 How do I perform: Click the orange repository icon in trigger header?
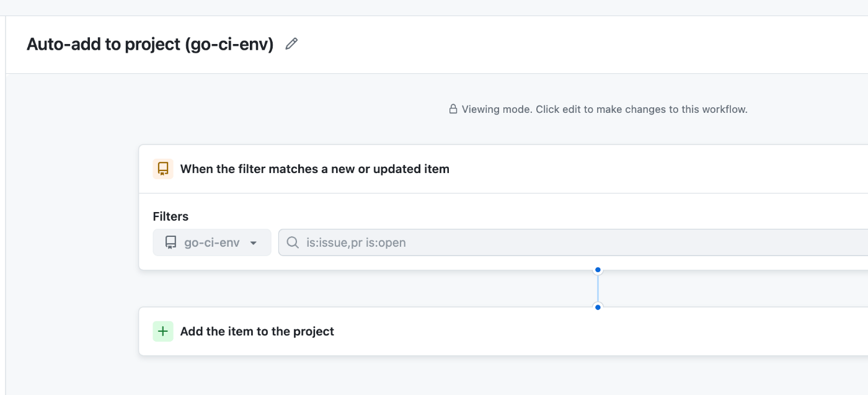[163, 169]
